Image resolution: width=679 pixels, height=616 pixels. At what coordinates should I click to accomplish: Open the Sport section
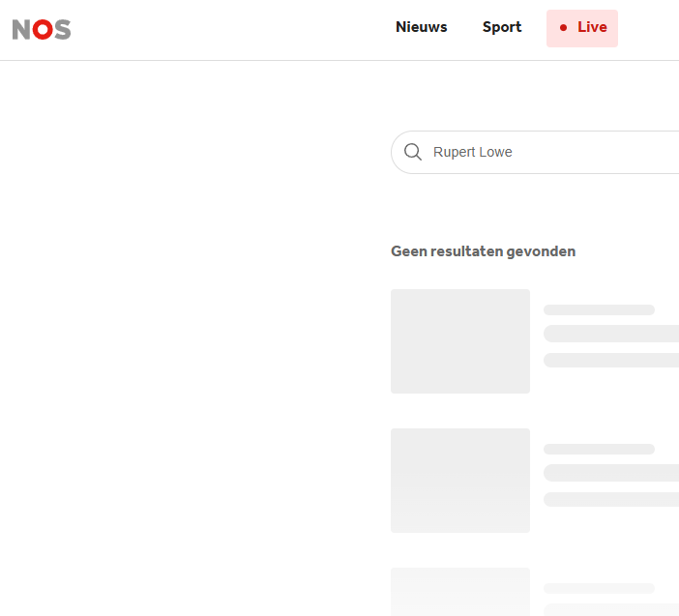[x=502, y=27]
